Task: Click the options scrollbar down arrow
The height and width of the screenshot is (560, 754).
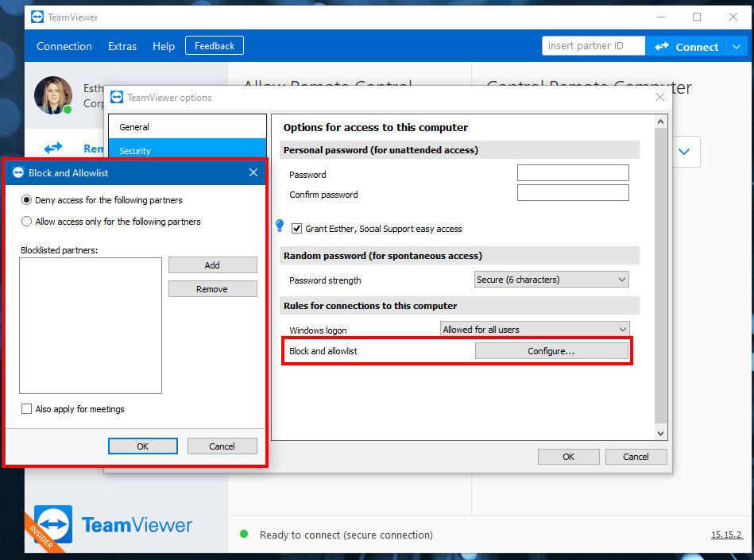Action: pos(660,434)
